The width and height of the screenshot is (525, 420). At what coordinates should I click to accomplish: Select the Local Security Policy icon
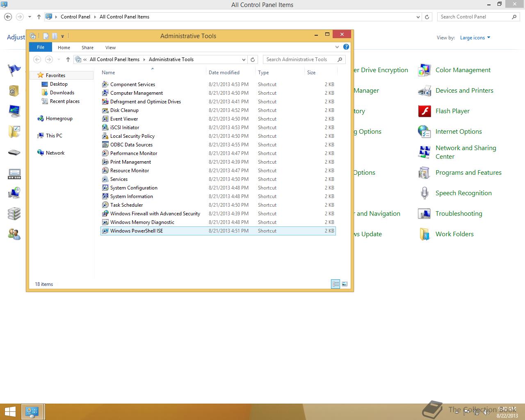(105, 136)
